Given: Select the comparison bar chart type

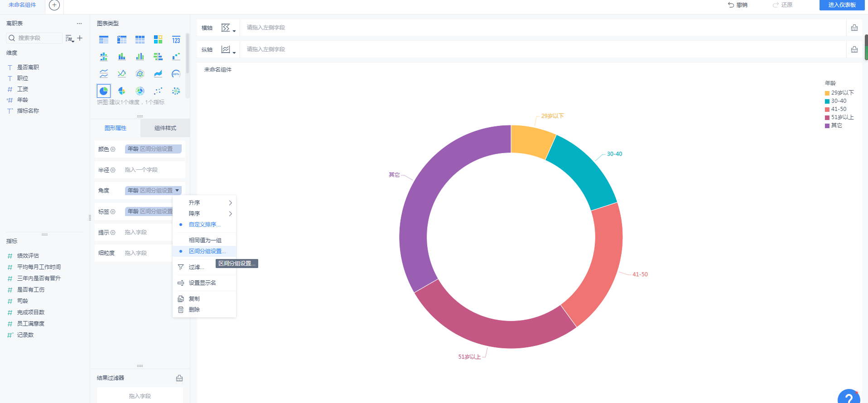Looking at the screenshot, I should (x=158, y=57).
